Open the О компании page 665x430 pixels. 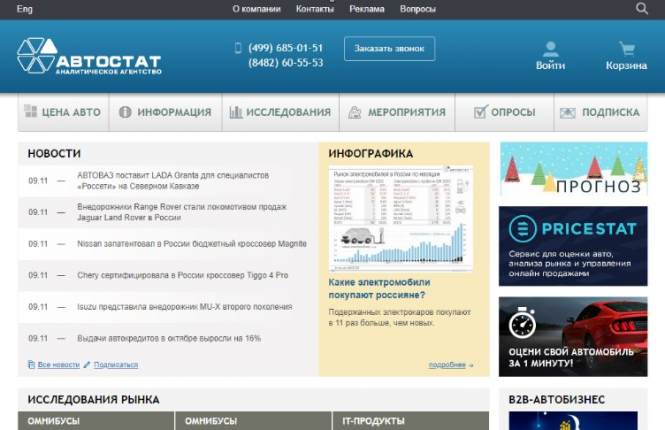[256, 9]
